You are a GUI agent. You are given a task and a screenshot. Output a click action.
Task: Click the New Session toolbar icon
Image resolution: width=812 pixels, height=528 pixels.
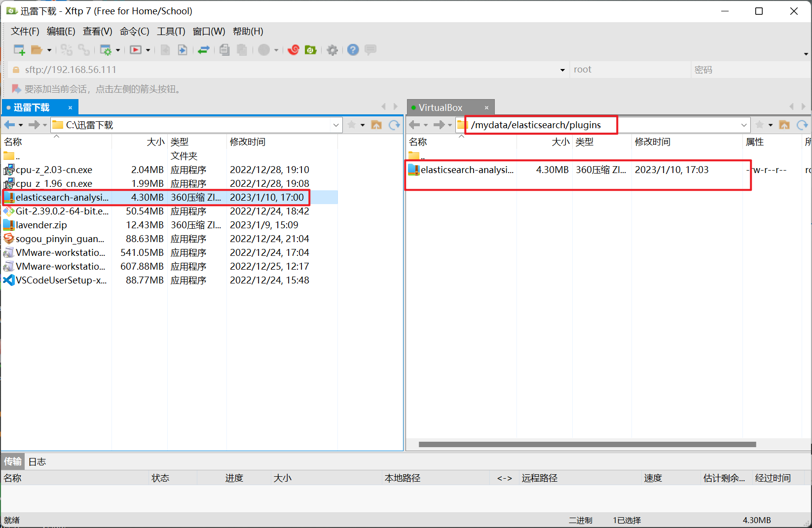coord(19,50)
